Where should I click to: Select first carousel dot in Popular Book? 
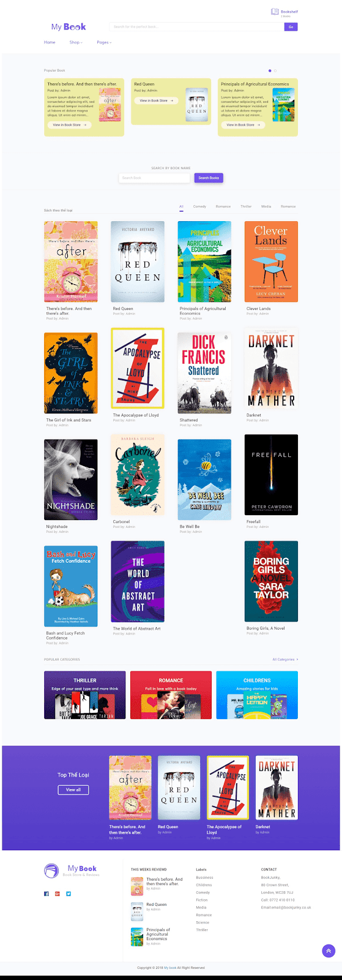pos(270,71)
